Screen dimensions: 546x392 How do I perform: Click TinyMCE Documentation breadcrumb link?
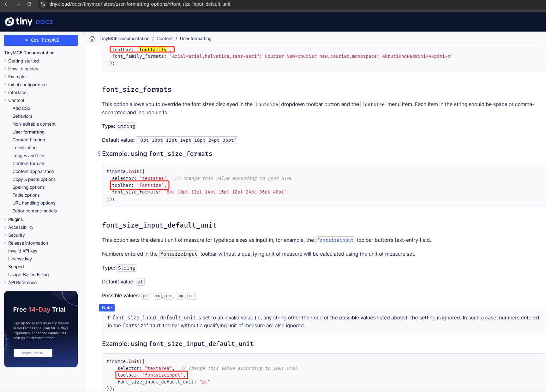tap(124, 39)
